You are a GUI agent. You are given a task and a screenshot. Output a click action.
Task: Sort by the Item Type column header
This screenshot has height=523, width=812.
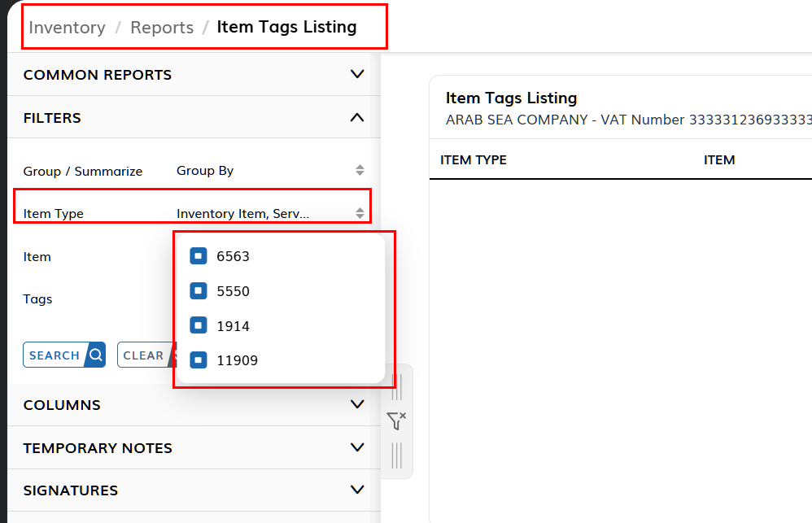point(474,160)
